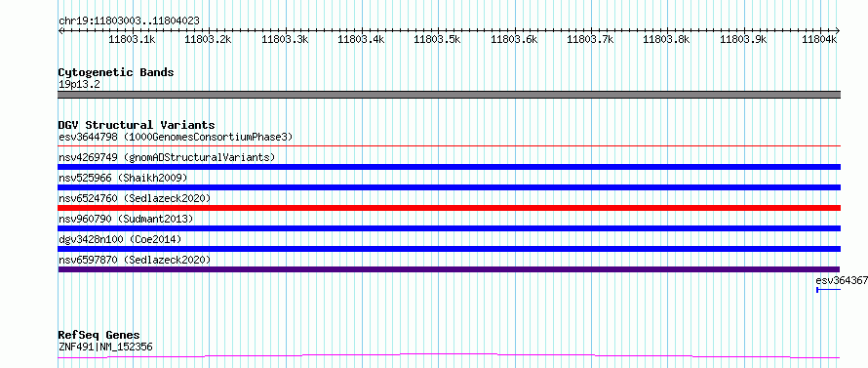Viewport: 868px width, 368px height.
Task: Select the gray 19p13.2 cytogenetic band bar
Action: coord(449,95)
